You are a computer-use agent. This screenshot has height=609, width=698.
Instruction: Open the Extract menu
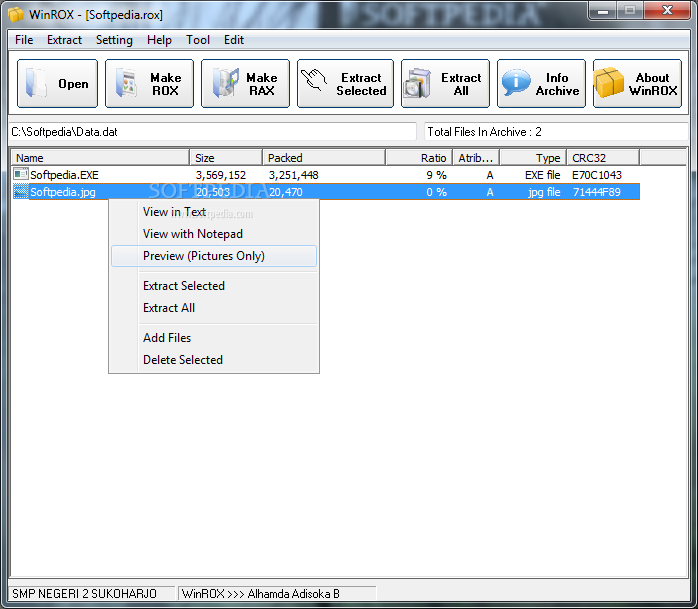[x=65, y=40]
